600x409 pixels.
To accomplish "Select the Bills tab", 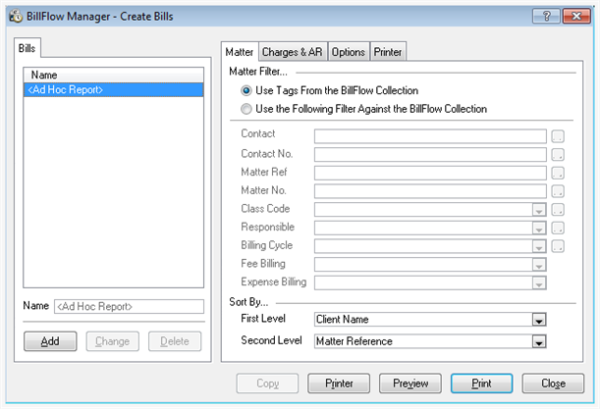I will coord(27,48).
